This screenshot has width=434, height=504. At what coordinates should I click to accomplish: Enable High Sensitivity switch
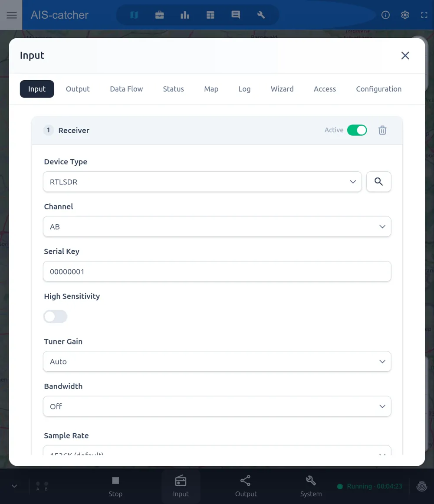coord(56,317)
